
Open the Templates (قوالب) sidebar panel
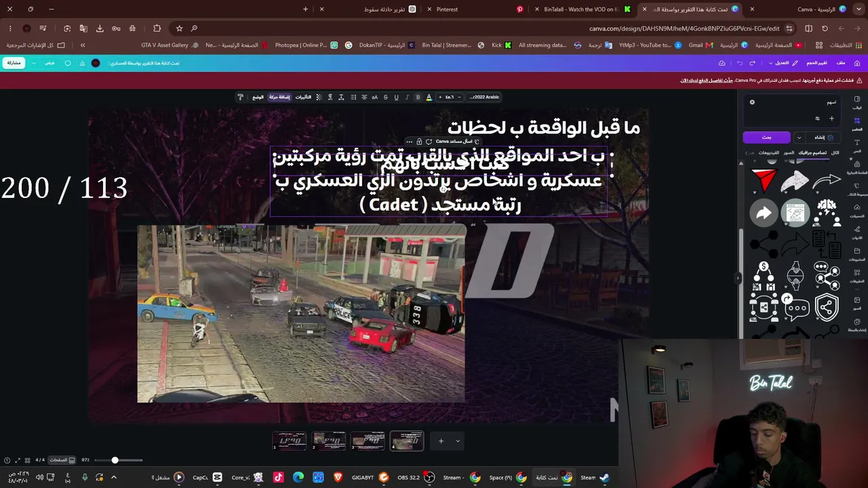pyautogui.click(x=857, y=102)
